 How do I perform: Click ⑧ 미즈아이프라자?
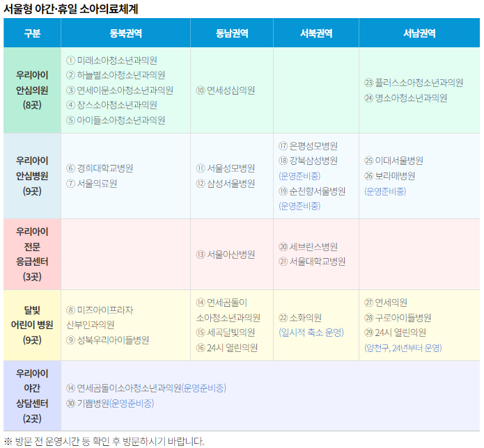[x=100, y=310]
